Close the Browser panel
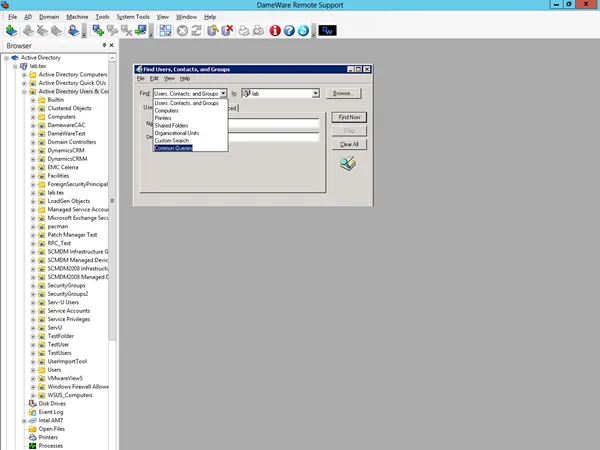 coord(111,45)
